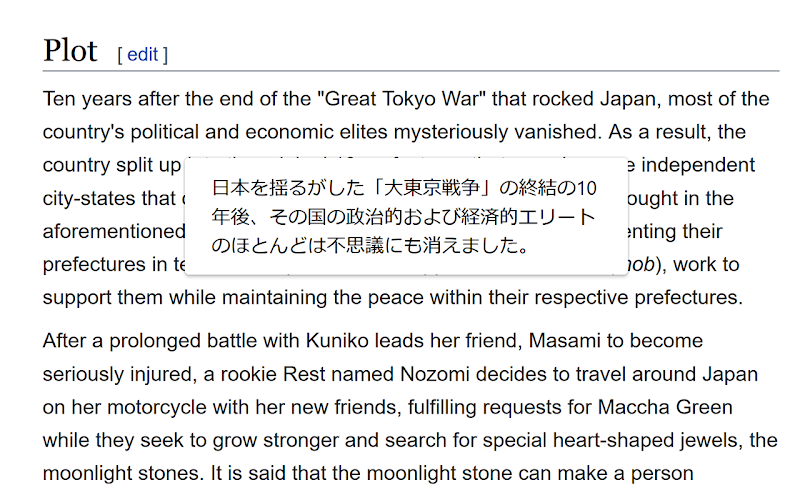Click the phrase "大東京戦争" in the popup
Image resolution: width=800 pixels, height=500 pixels.
[x=432, y=188]
